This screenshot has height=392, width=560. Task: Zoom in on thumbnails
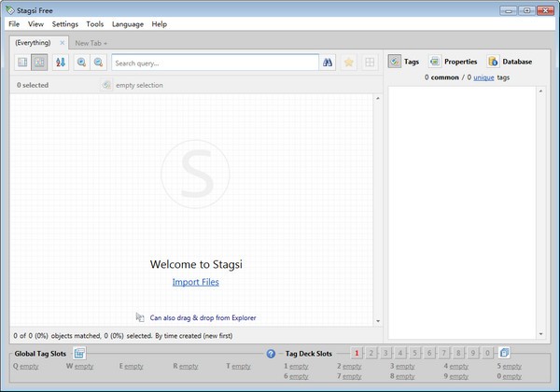81,63
